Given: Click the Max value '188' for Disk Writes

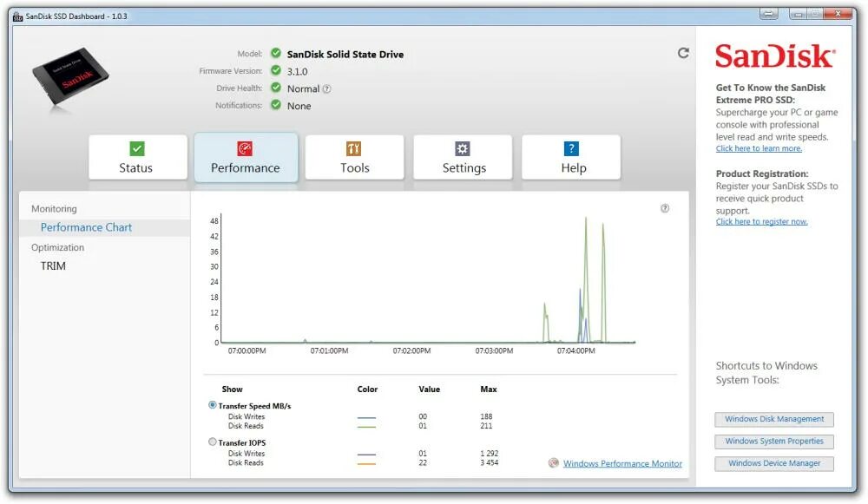Looking at the screenshot, I should [486, 416].
